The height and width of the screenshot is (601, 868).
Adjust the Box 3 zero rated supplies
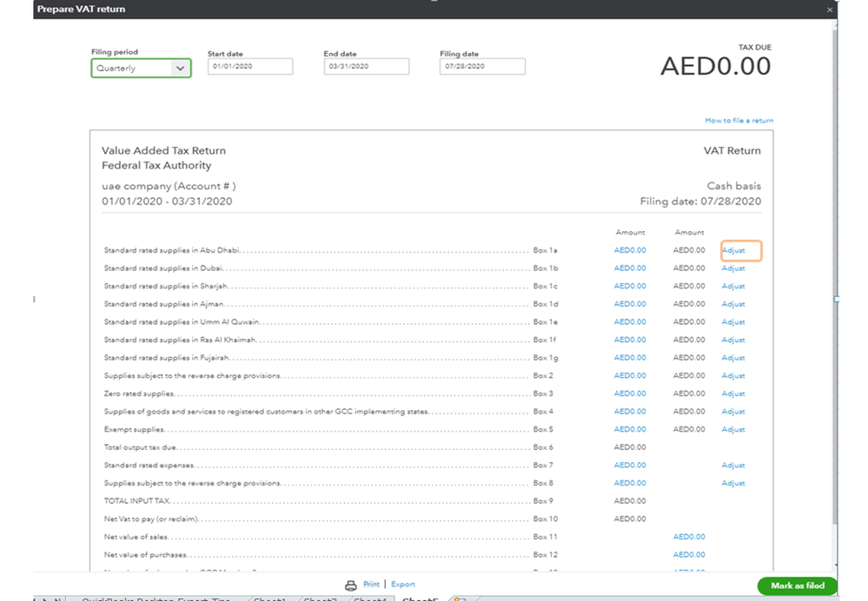[x=733, y=393]
